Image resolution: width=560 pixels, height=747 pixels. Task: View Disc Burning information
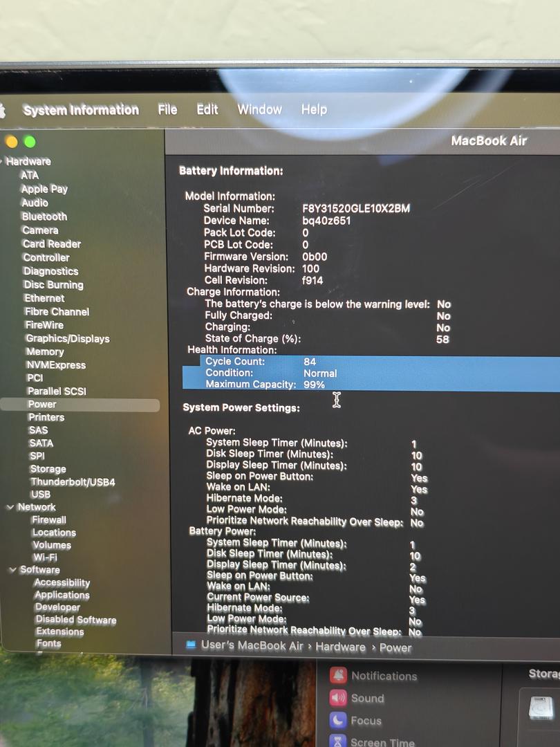54,285
